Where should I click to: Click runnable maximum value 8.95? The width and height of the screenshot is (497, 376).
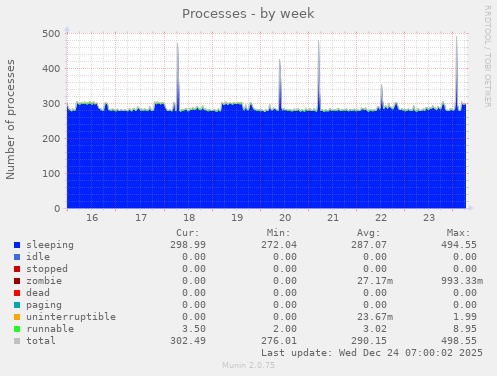[x=465, y=329]
